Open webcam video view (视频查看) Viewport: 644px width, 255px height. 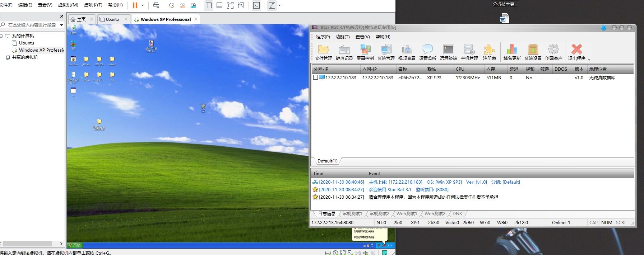(407, 52)
